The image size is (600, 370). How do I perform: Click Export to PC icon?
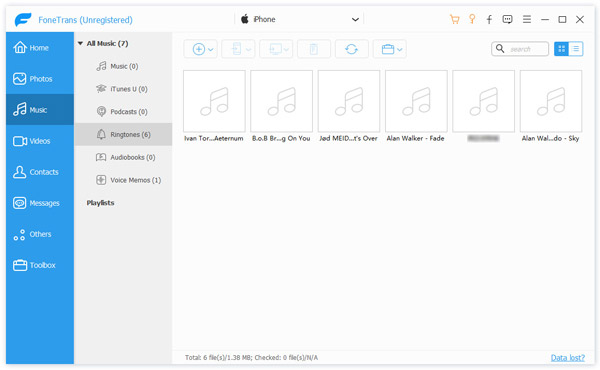tap(275, 49)
